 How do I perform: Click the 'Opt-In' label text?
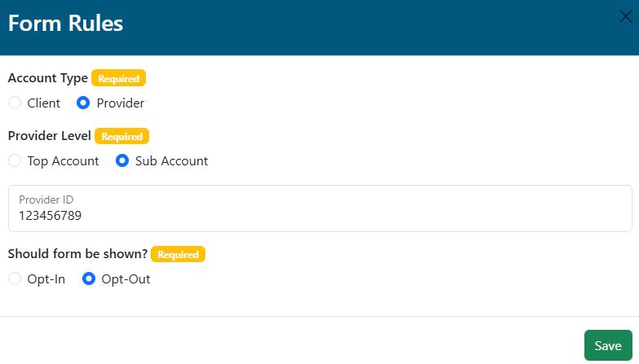click(x=46, y=279)
